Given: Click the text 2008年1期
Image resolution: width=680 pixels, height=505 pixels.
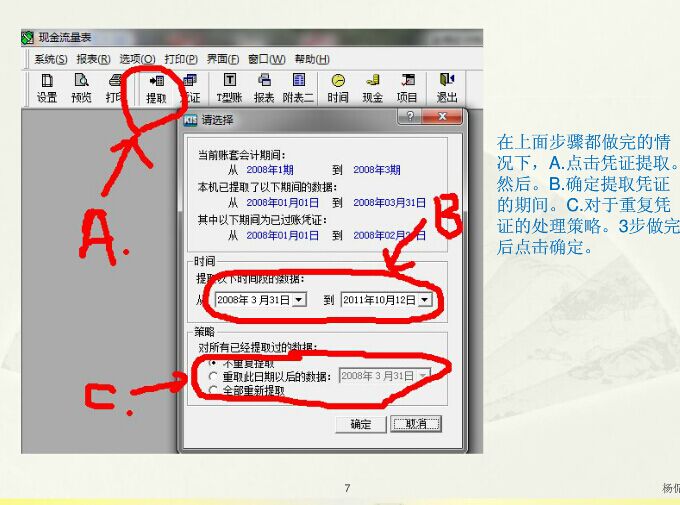Looking at the screenshot, I should point(270,170).
